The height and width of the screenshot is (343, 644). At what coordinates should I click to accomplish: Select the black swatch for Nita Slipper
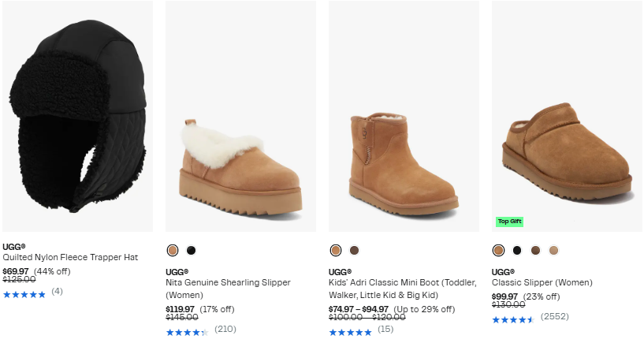pyautogui.click(x=191, y=251)
